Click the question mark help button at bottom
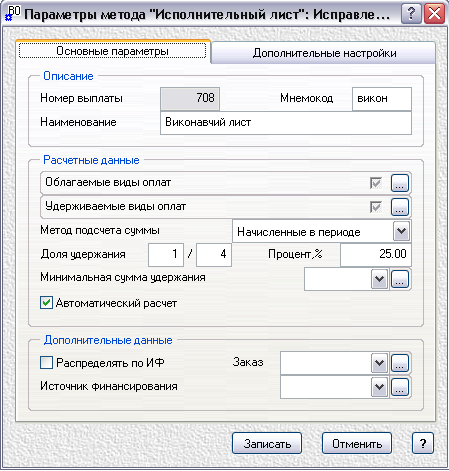Image resolution: width=449 pixels, height=471 pixels. point(423,443)
